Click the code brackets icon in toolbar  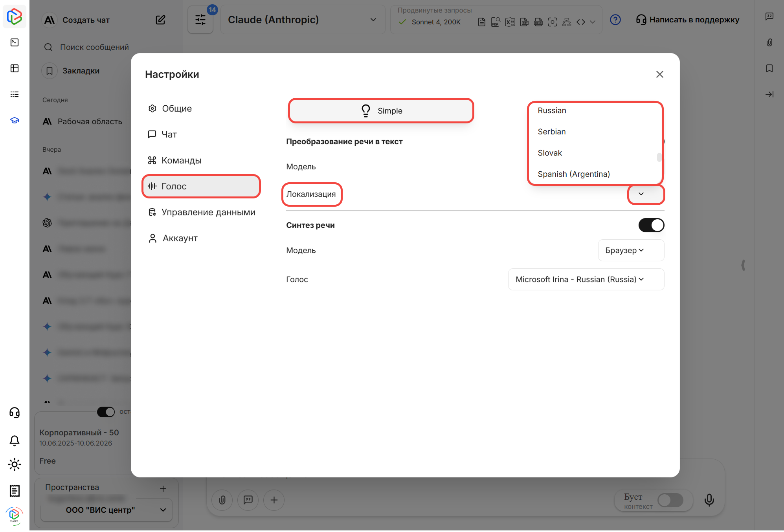pos(581,22)
